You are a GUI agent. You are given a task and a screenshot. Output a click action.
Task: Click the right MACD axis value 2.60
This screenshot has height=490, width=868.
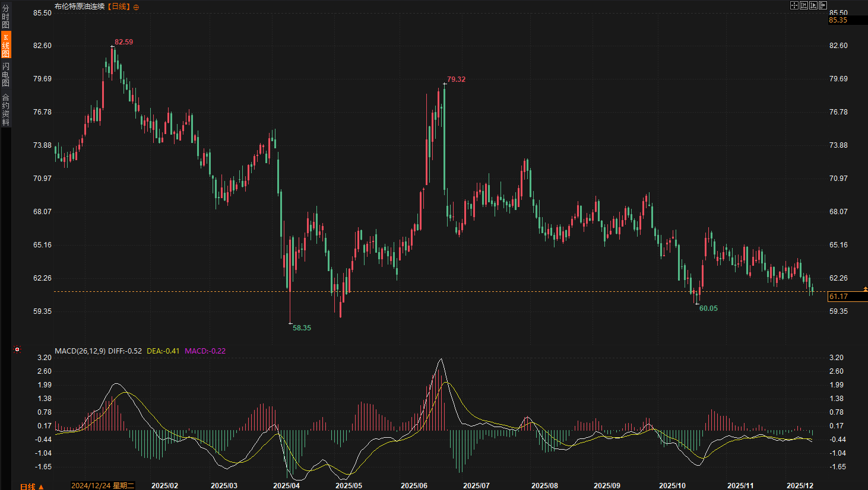[837, 371]
